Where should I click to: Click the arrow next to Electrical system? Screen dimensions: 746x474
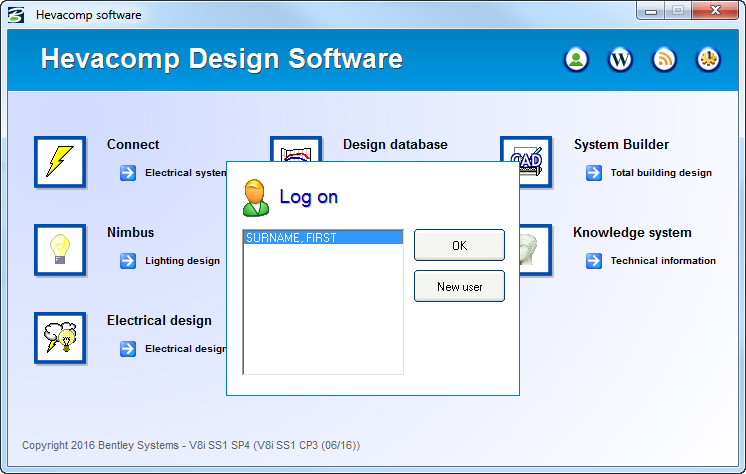click(128, 173)
